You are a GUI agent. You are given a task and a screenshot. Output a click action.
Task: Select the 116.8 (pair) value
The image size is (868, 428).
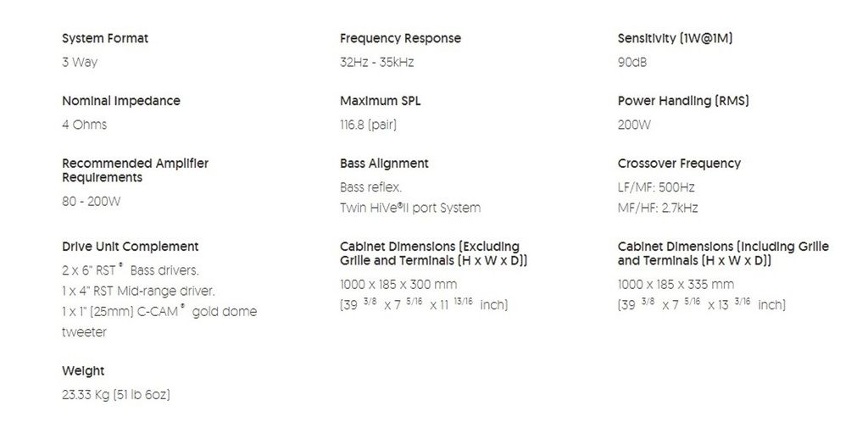(368, 125)
